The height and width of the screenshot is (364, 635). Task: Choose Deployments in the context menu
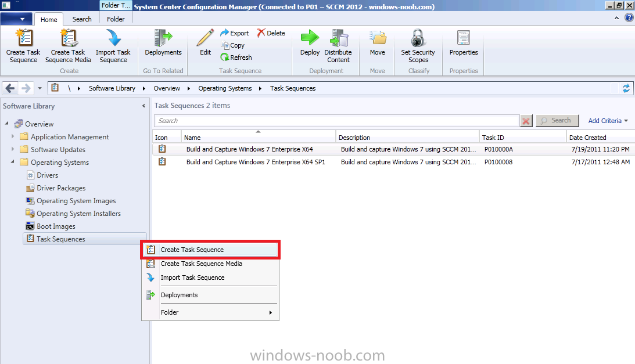[x=210, y=295]
